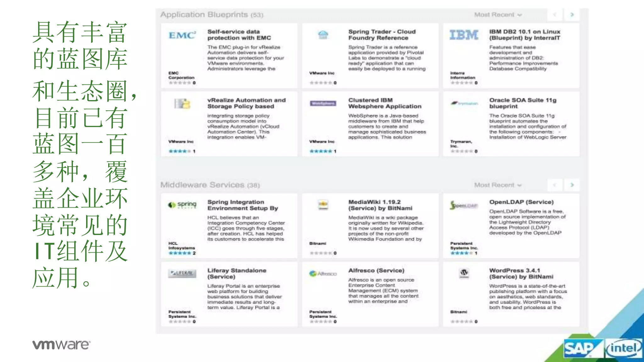
Task: Click the spring logo icon
Action: [x=182, y=205]
